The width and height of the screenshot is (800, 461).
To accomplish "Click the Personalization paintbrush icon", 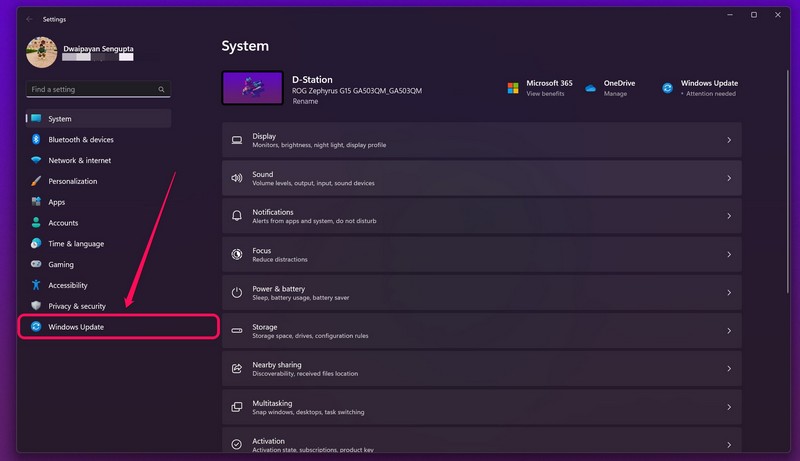I will point(36,182).
